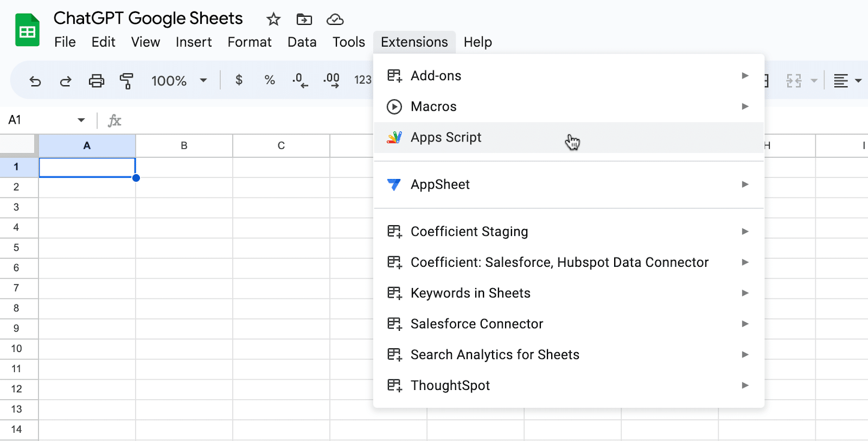868x441 pixels.
Task: Select column C header
Action: pyautogui.click(x=281, y=145)
